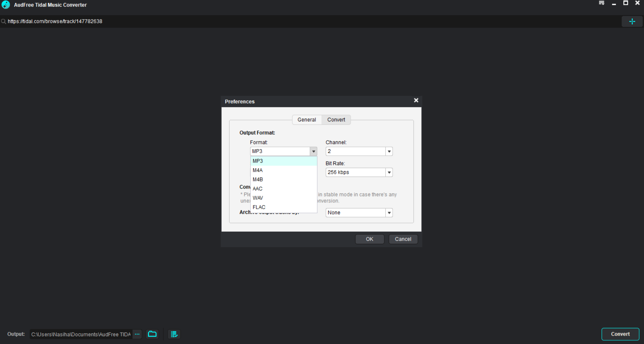Open the menu icon in title bar
The image size is (644, 344).
click(601, 3)
